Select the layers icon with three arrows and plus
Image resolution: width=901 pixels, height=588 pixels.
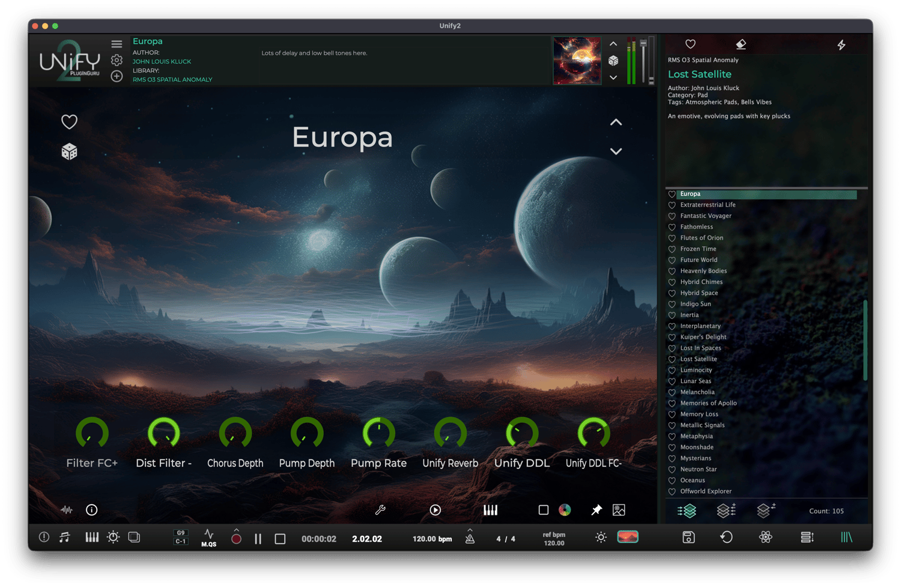coord(726,511)
